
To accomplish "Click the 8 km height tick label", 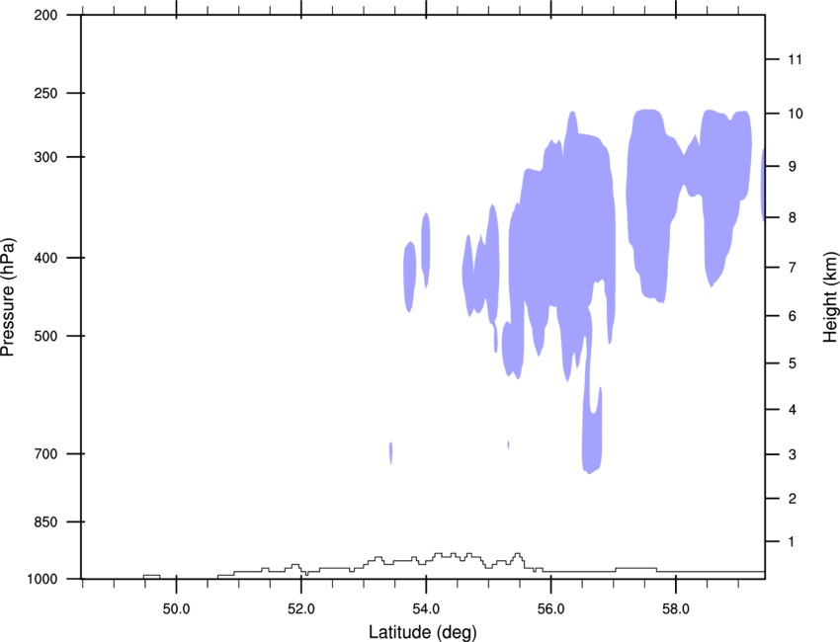I will 793,217.
